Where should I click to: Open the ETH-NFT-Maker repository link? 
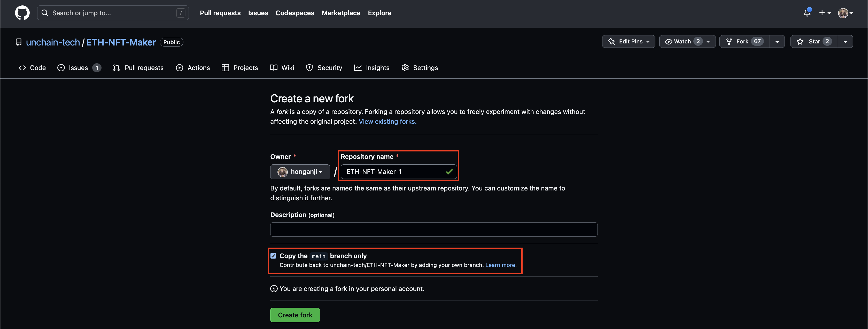point(121,42)
